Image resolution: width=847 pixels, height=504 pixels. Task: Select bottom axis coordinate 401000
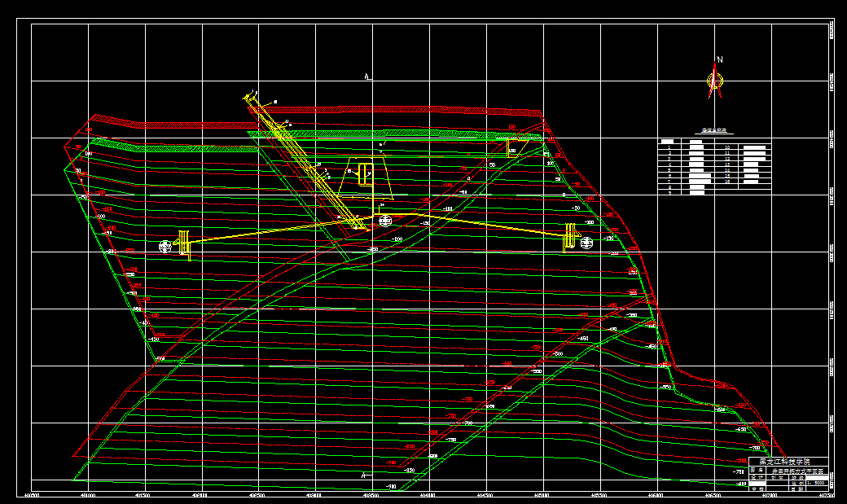point(88,495)
